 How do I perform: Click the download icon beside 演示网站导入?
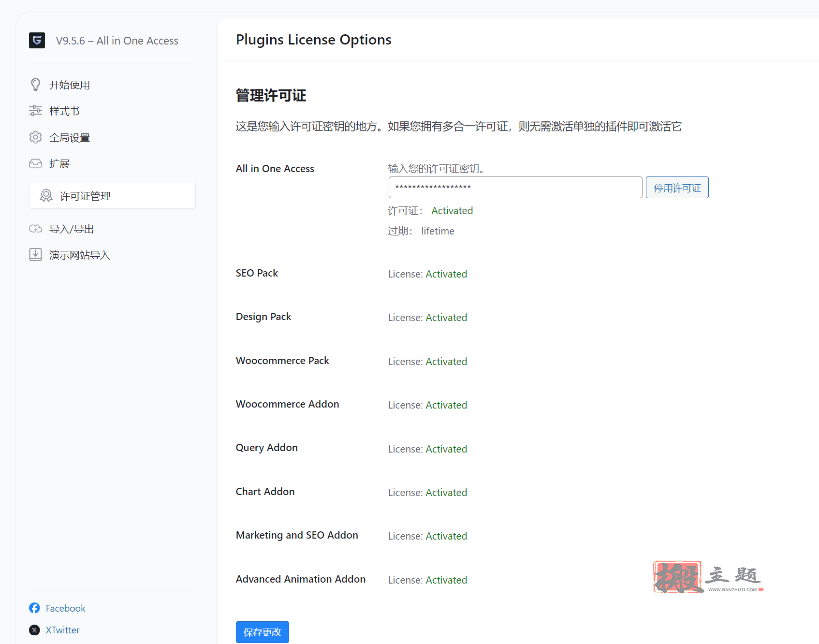point(35,255)
